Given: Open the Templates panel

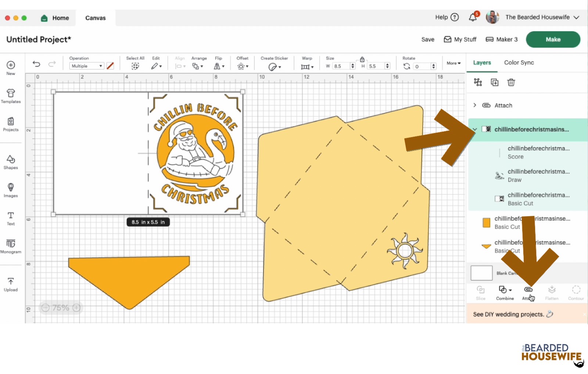Looking at the screenshot, I should point(11,96).
